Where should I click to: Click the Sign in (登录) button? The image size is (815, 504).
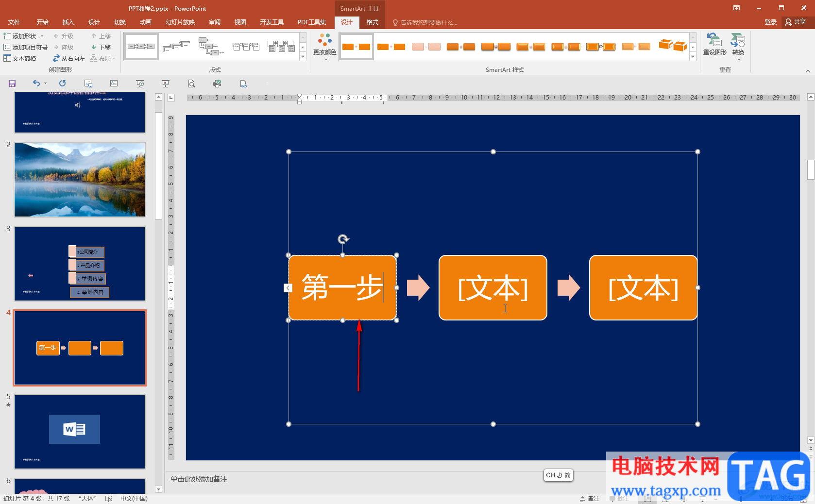click(x=770, y=22)
